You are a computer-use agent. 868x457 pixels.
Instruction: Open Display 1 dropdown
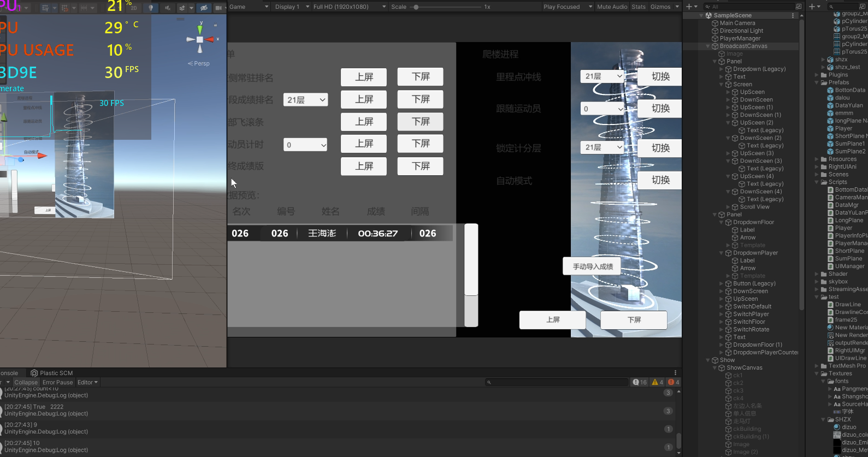click(x=291, y=7)
